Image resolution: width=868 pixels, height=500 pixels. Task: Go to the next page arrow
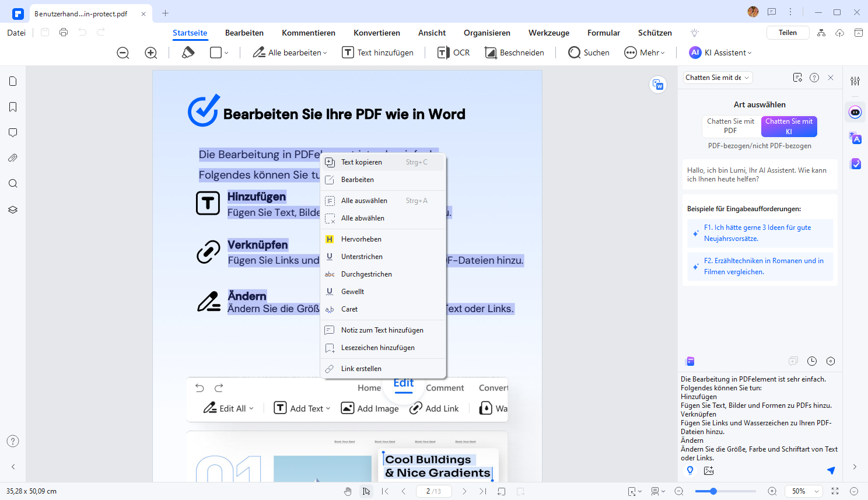[x=464, y=491]
